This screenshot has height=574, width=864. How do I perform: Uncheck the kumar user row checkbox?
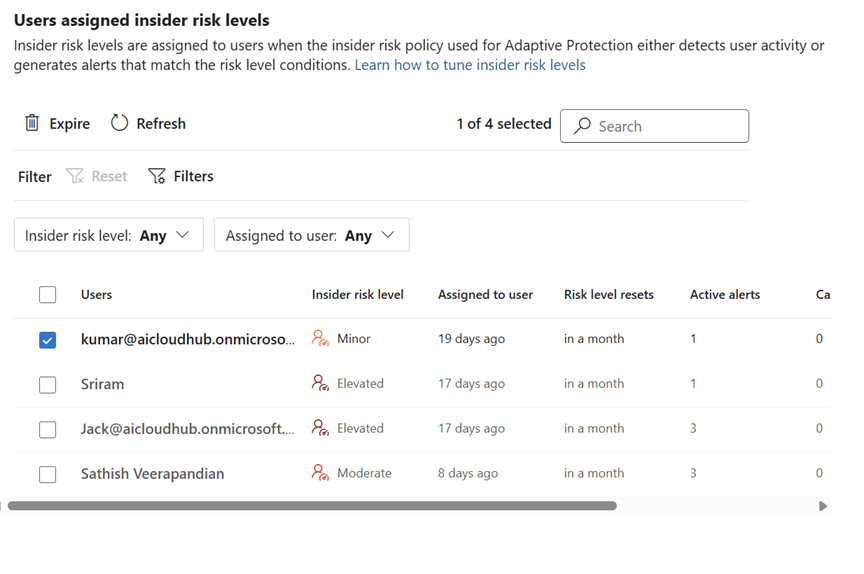point(47,340)
